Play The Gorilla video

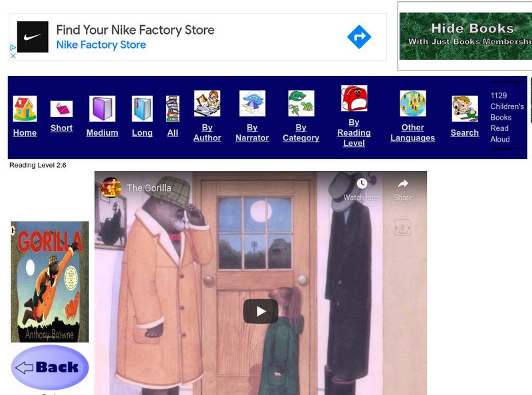click(x=261, y=311)
